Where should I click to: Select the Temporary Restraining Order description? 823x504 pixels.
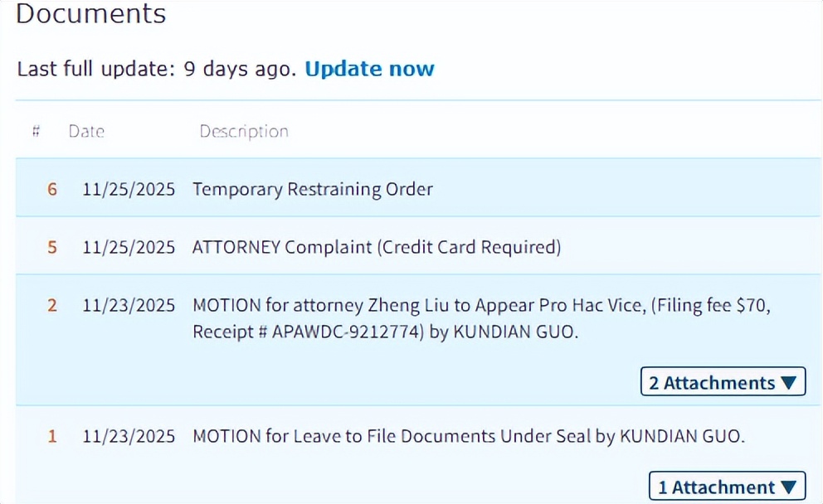(x=313, y=189)
